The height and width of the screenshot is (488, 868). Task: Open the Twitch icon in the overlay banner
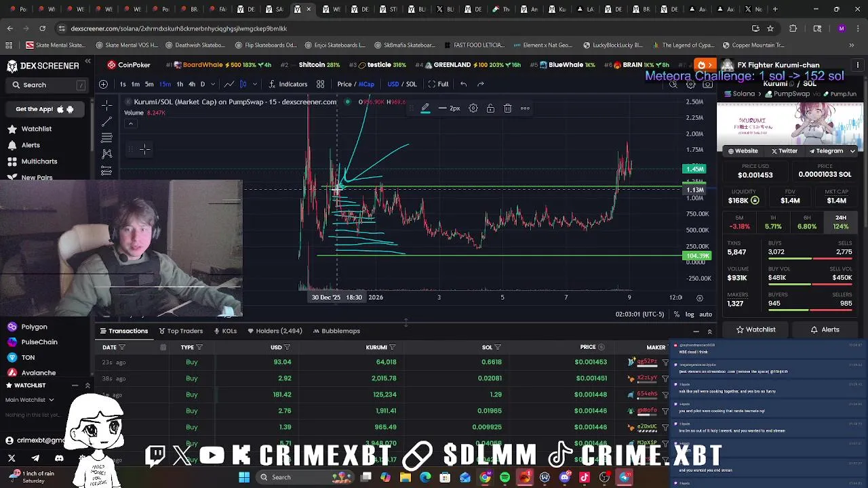tap(155, 455)
